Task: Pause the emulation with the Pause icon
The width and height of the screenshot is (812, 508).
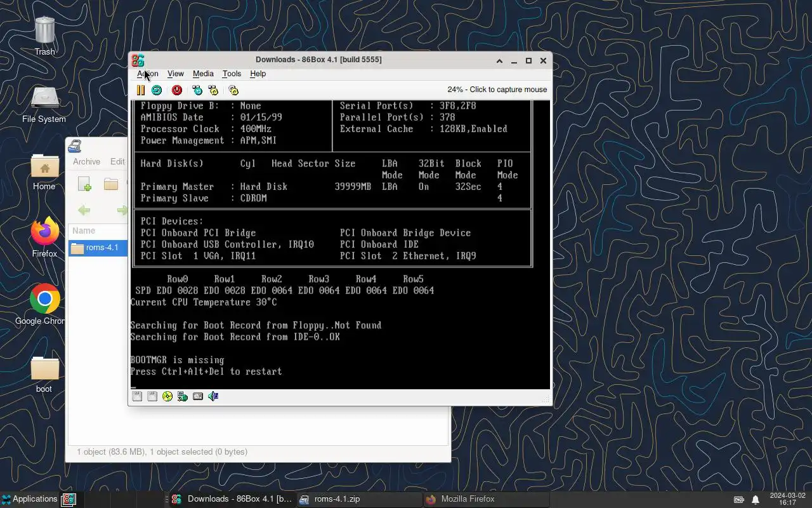Action: click(141, 90)
